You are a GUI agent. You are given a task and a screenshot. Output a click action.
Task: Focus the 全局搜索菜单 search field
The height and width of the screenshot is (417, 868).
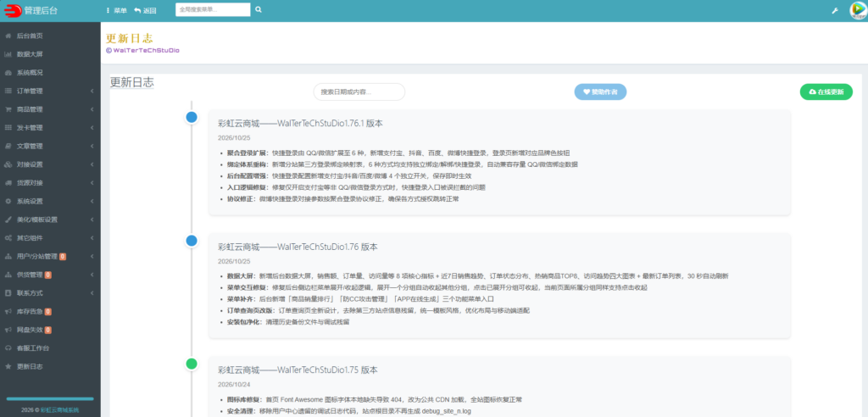tap(213, 9)
